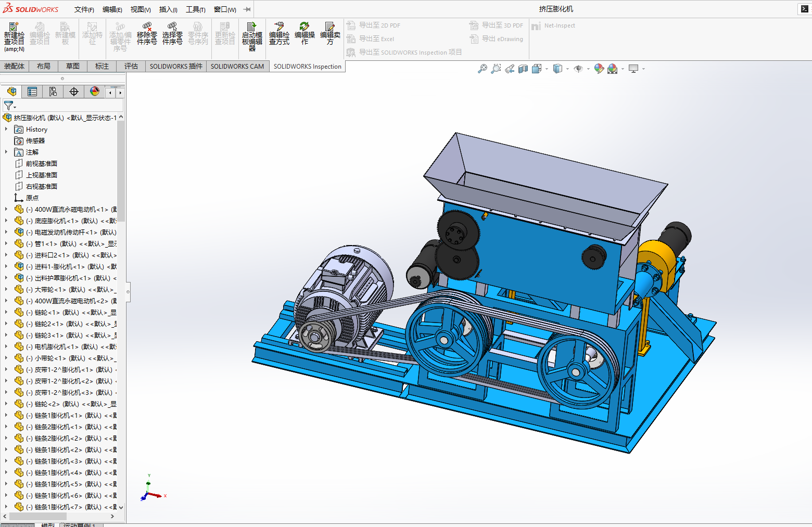Open the 工具(T) menu

tap(196, 9)
